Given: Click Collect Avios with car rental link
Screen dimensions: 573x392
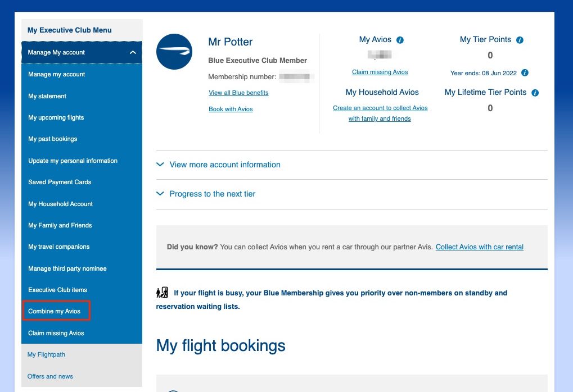Looking at the screenshot, I should (x=479, y=247).
